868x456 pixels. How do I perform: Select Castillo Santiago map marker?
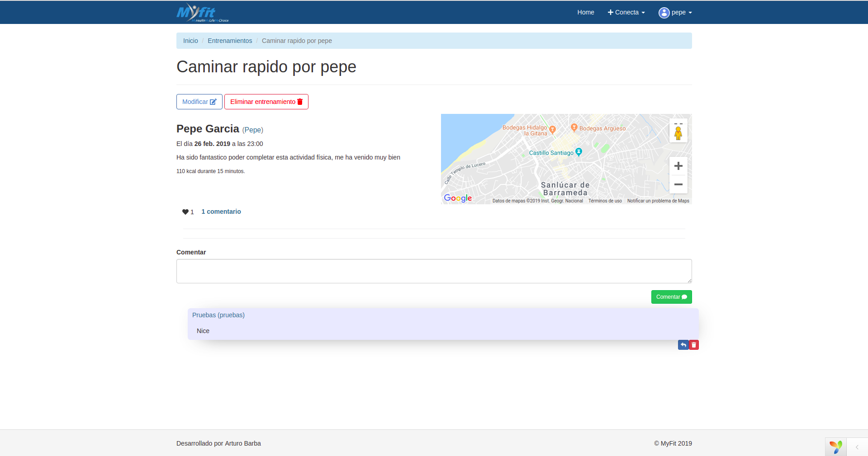point(579,152)
